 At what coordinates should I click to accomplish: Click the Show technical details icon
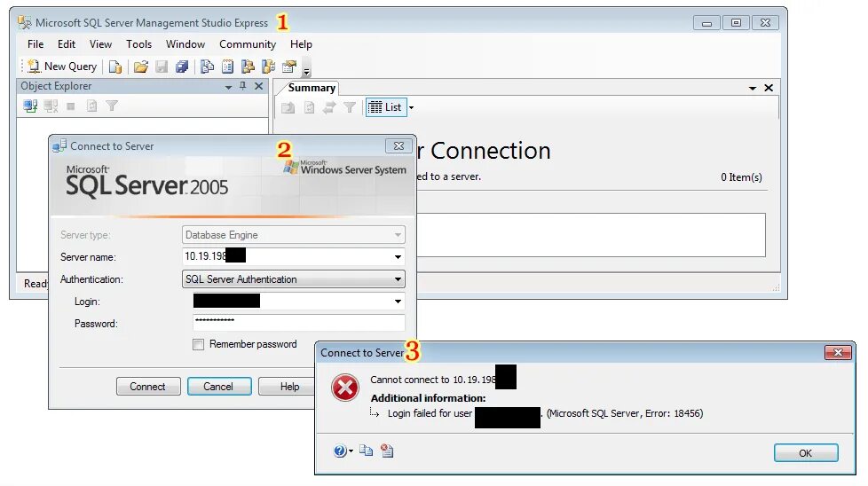click(x=387, y=451)
